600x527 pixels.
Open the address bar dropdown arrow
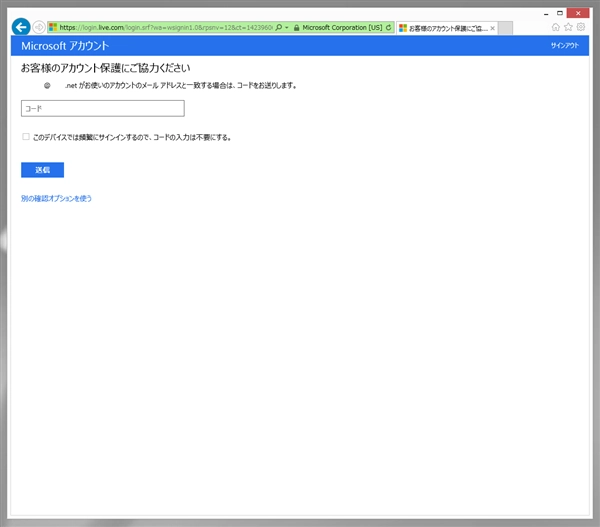tap(287, 28)
